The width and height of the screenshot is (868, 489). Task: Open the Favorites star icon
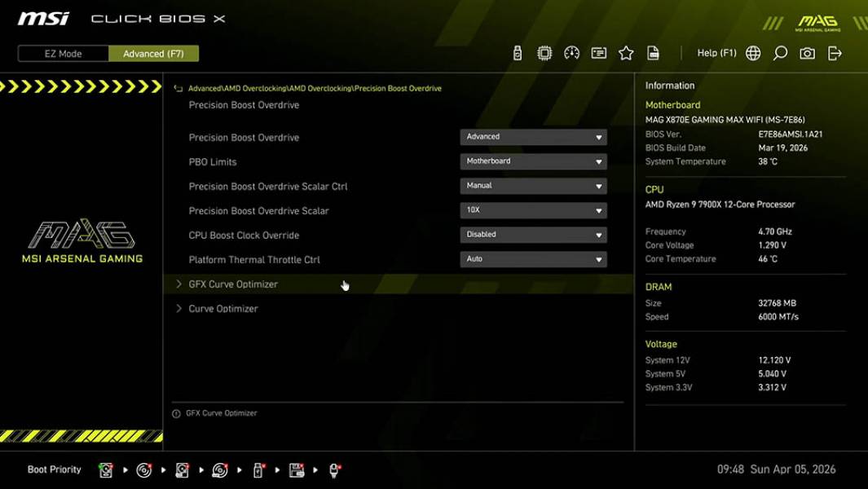click(626, 52)
